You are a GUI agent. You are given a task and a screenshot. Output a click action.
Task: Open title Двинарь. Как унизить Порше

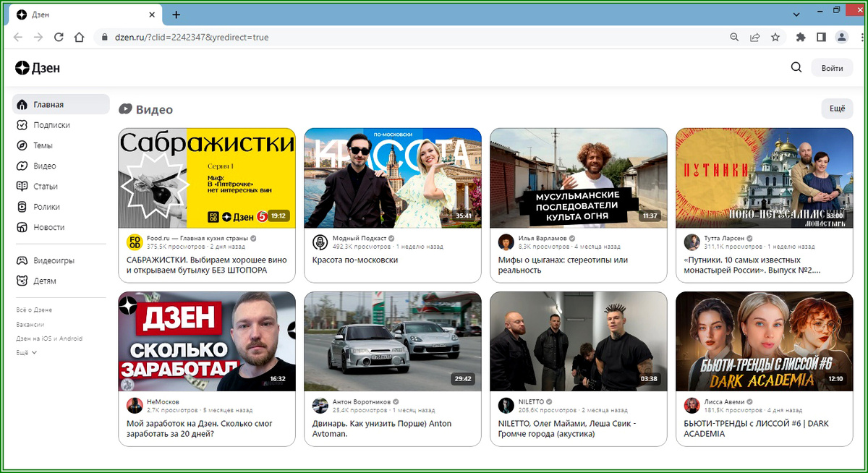tap(382, 429)
